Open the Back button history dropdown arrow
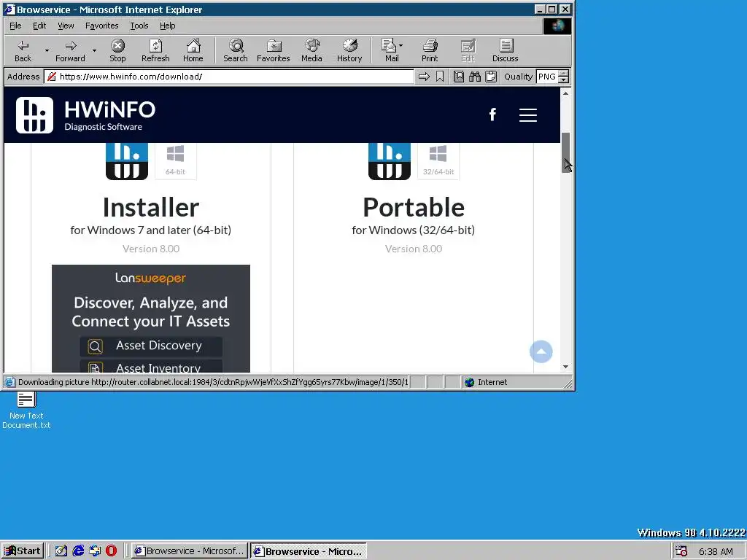The height and width of the screenshot is (560, 747). [47, 50]
